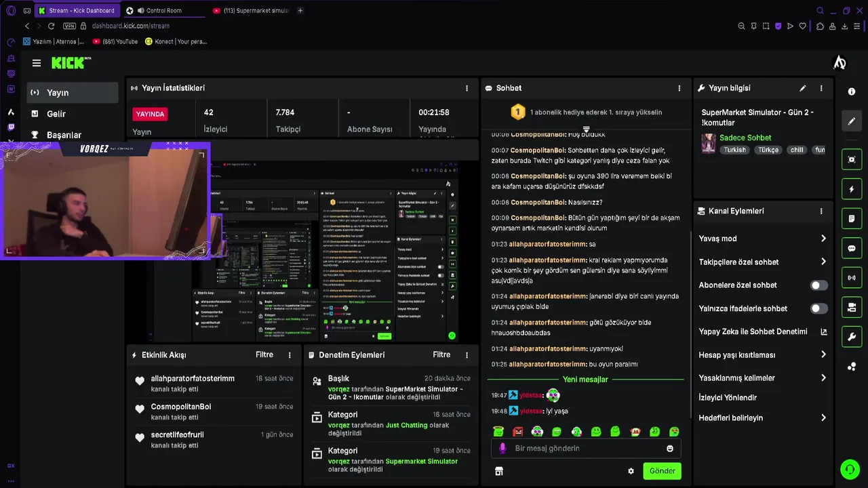Click the chill tag chip
The width and height of the screenshot is (868, 488).
click(797, 150)
